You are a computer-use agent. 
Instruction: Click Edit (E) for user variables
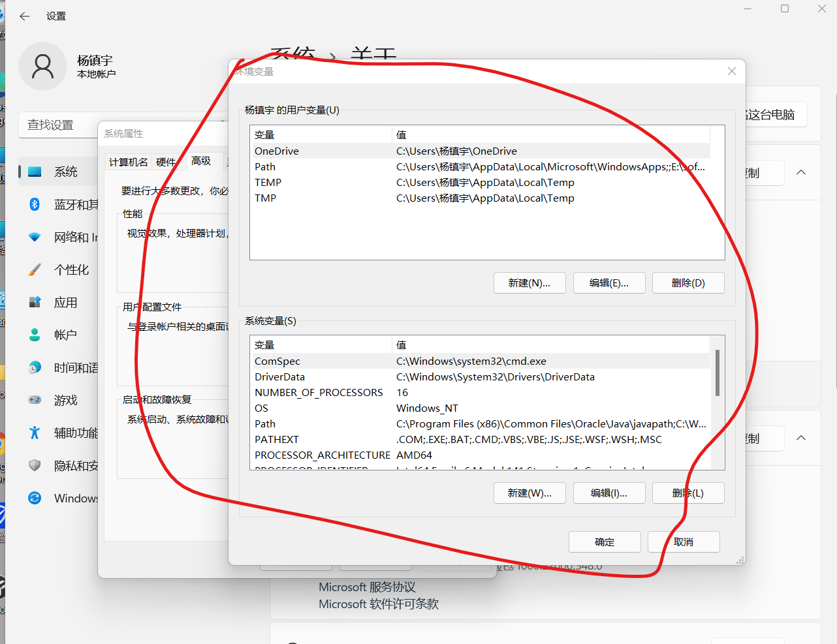[609, 283]
